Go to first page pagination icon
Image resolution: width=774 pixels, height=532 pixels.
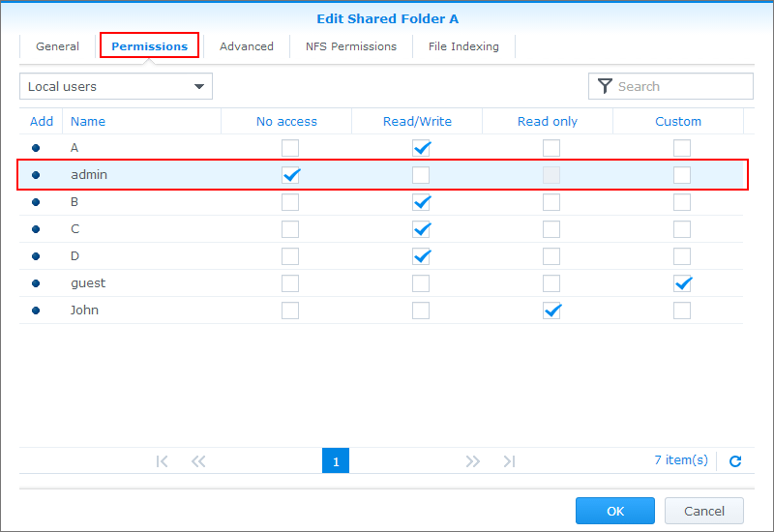(162, 461)
